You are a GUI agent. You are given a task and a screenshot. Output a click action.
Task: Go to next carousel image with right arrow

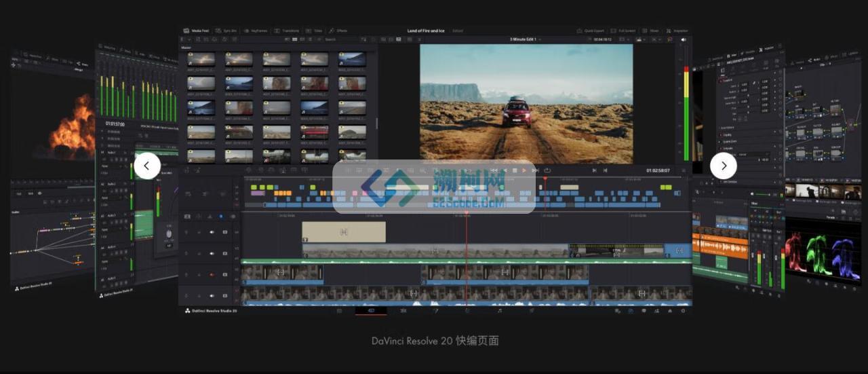point(724,166)
